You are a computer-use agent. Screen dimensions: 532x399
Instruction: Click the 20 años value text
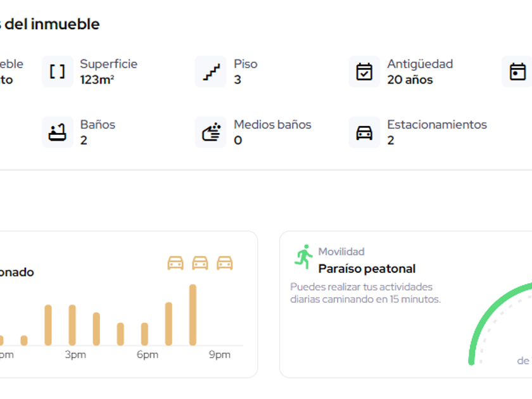click(410, 80)
